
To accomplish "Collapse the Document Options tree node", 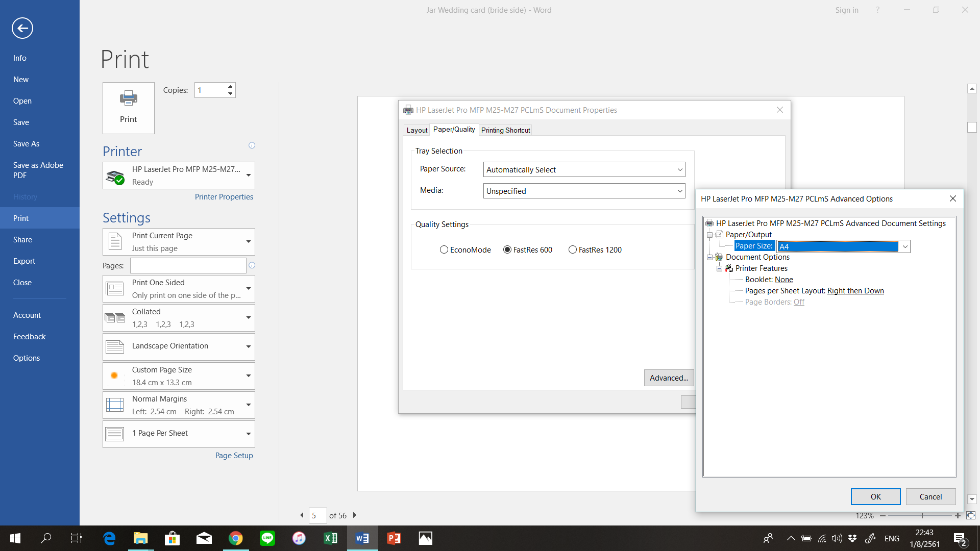I will (x=709, y=257).
